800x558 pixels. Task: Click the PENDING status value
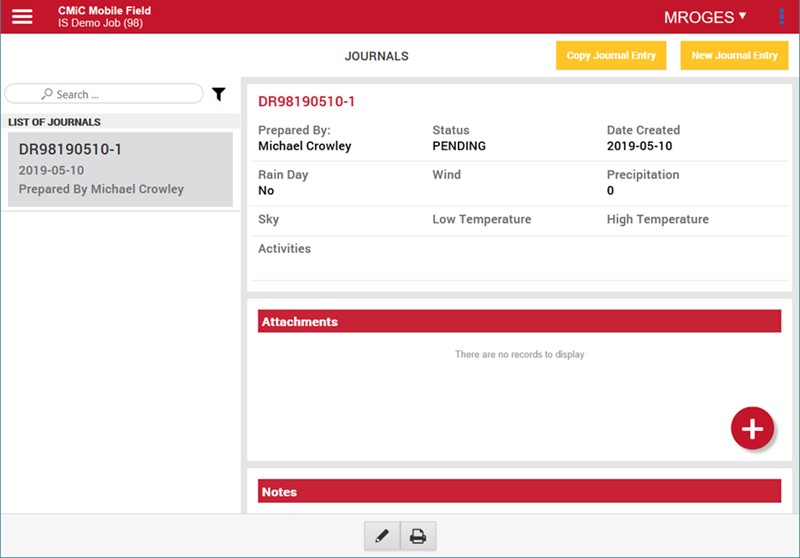[x=459, y=146]
